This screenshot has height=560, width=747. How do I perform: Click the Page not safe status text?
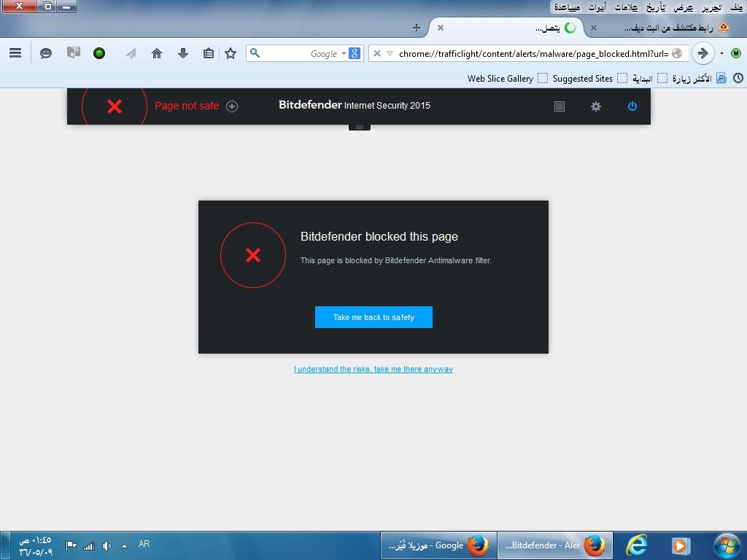point(187,106)
